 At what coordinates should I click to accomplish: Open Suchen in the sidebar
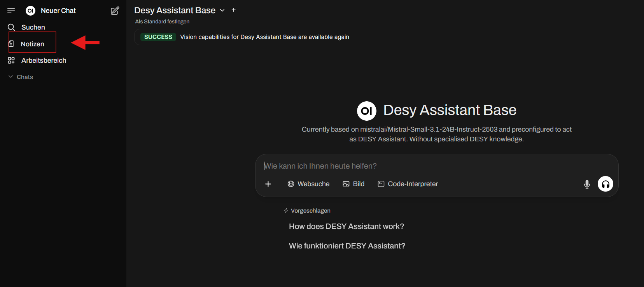tap(33, 27)
